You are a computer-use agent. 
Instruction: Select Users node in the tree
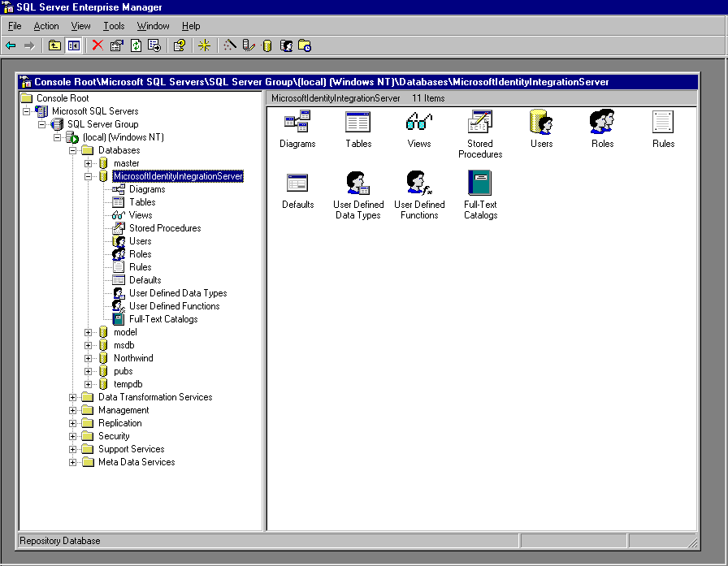[x=141, y=241]
